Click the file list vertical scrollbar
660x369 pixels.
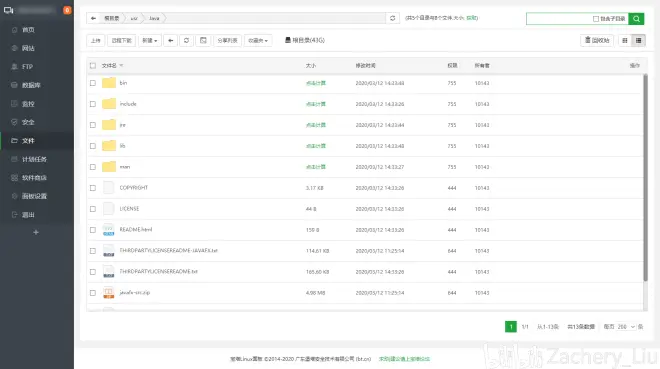pos(645,178)
